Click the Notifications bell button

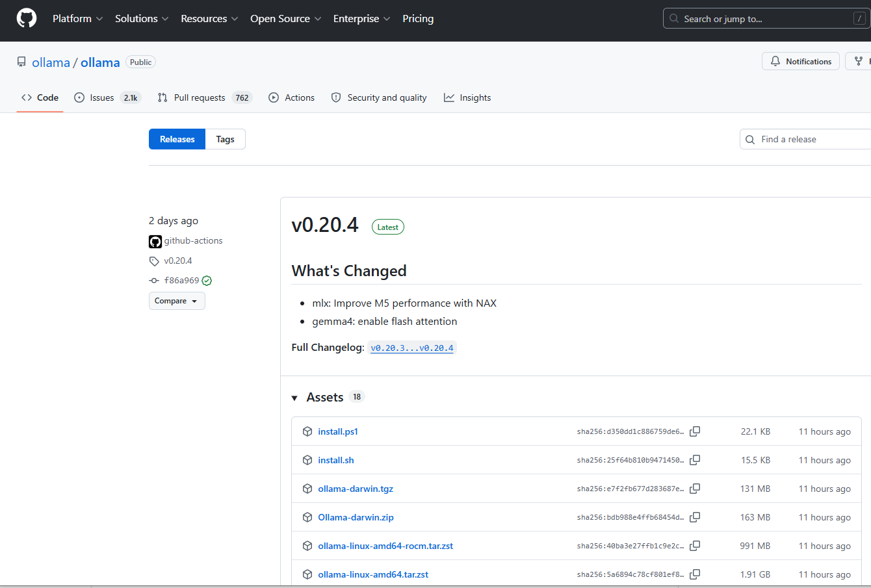pos(801,61)
